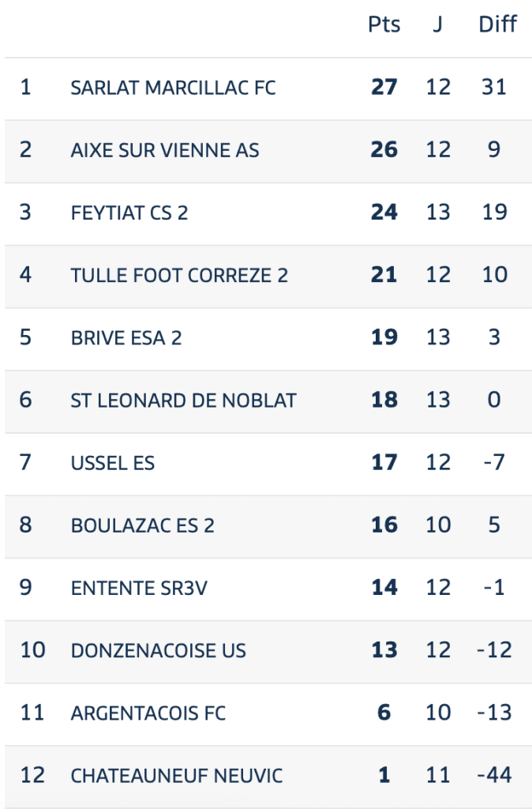
Task: Open the AIXE SUR VIENNE AS team
Action: (x=164, y=149)
